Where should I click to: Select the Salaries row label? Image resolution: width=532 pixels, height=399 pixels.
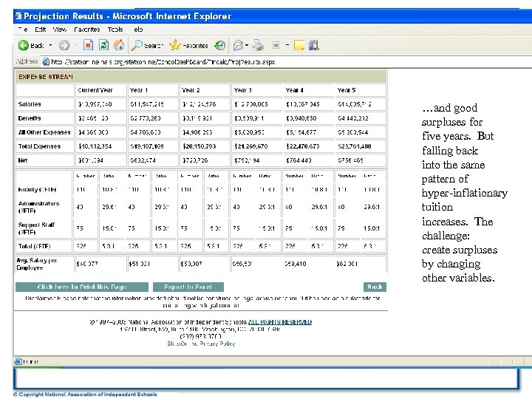[30, 104]
